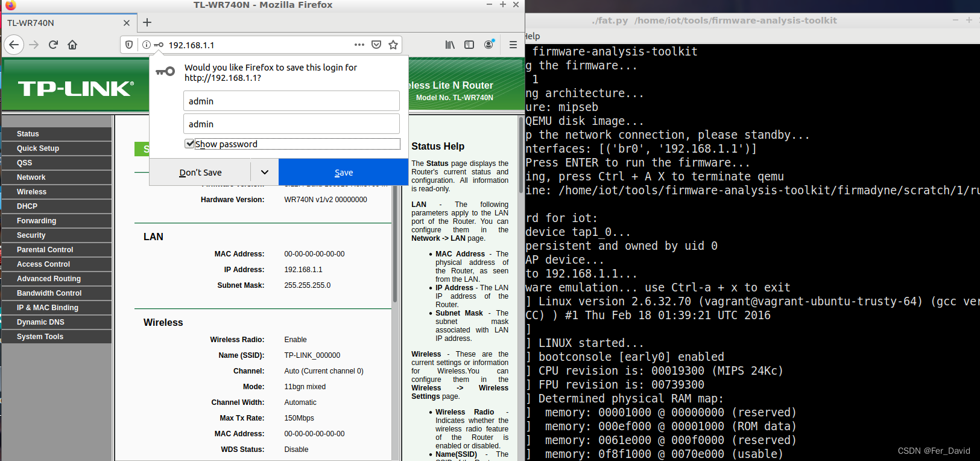This screenshot has width=980, height=461.
Task: Open the DHCP menu item
Action: coord(56,206)
